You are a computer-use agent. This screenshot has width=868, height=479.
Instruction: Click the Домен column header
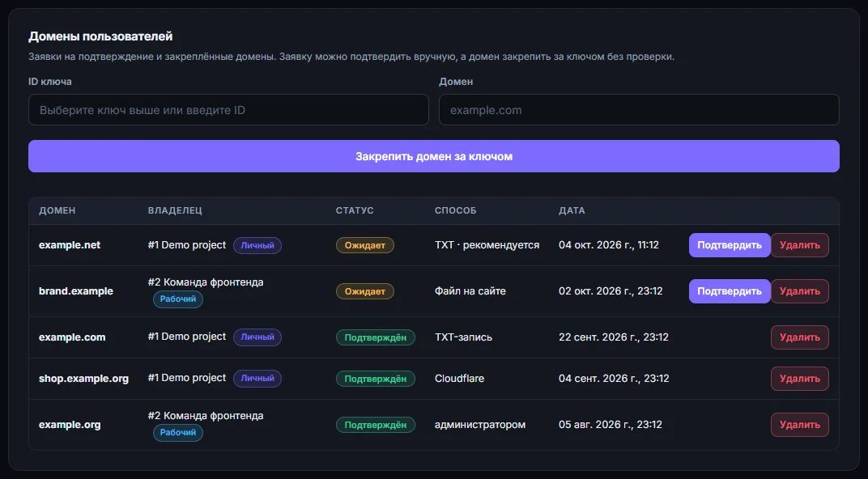57,210
